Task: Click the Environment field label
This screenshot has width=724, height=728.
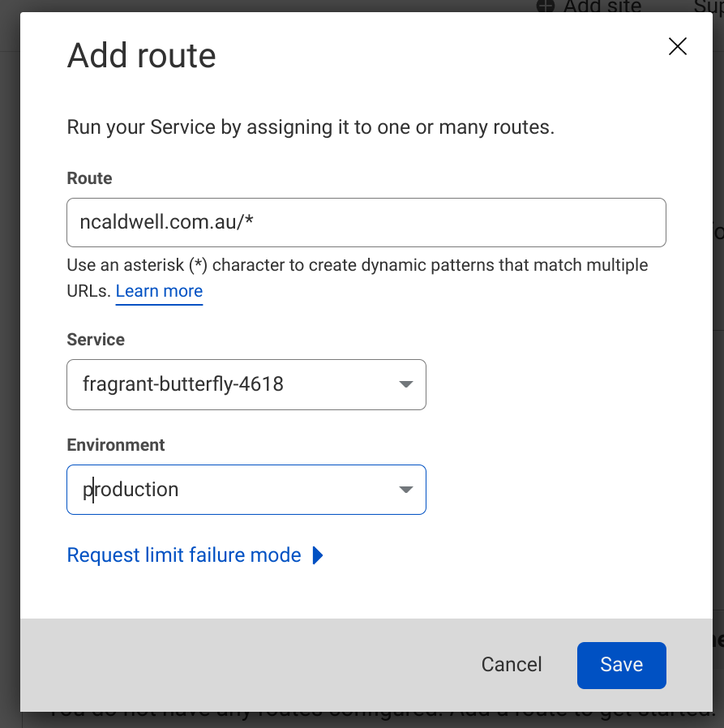Action: click(115, 445)
